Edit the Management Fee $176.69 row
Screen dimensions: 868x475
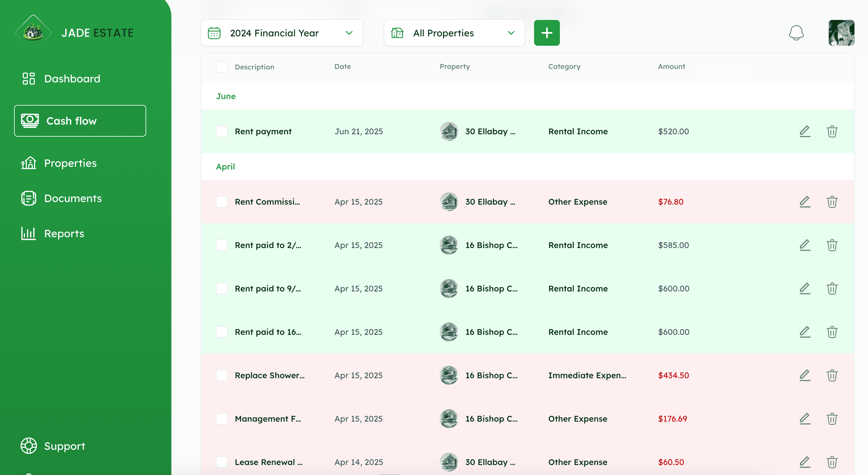point(805,419)
